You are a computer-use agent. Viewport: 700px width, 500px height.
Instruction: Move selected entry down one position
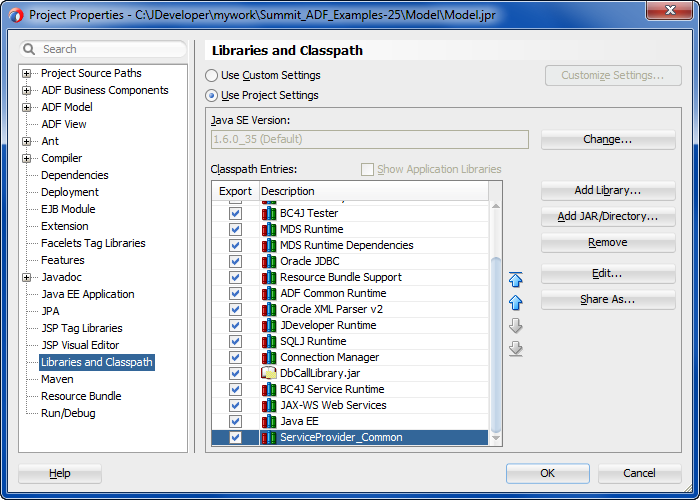tap(516, 325)
